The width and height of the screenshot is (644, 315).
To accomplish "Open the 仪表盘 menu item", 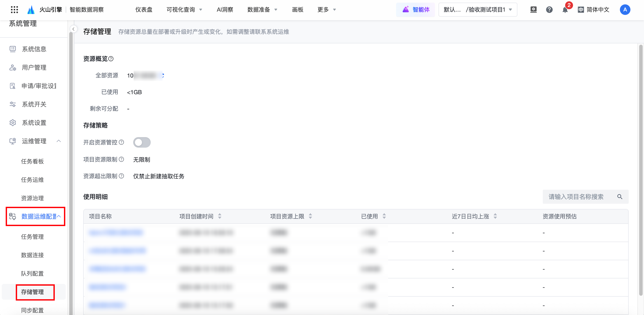I will pos(144,10).
